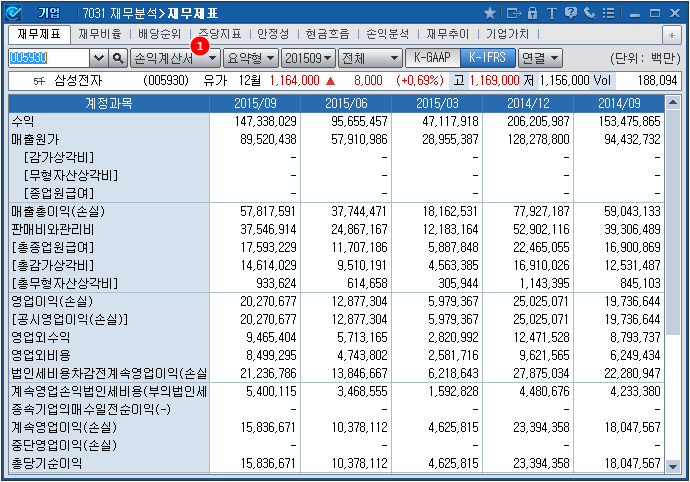Click the lock icon in title bar
690x482 pixels.
coord(532,13)
